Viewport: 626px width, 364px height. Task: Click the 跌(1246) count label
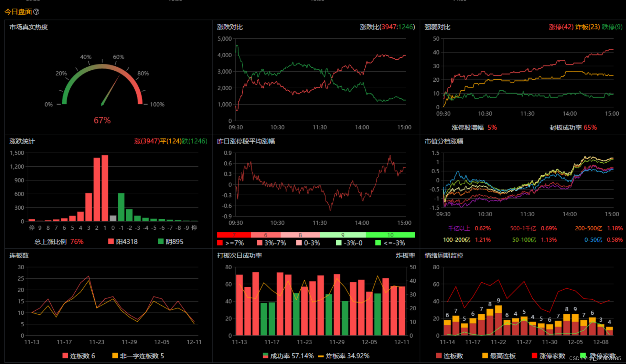point(195,141)
